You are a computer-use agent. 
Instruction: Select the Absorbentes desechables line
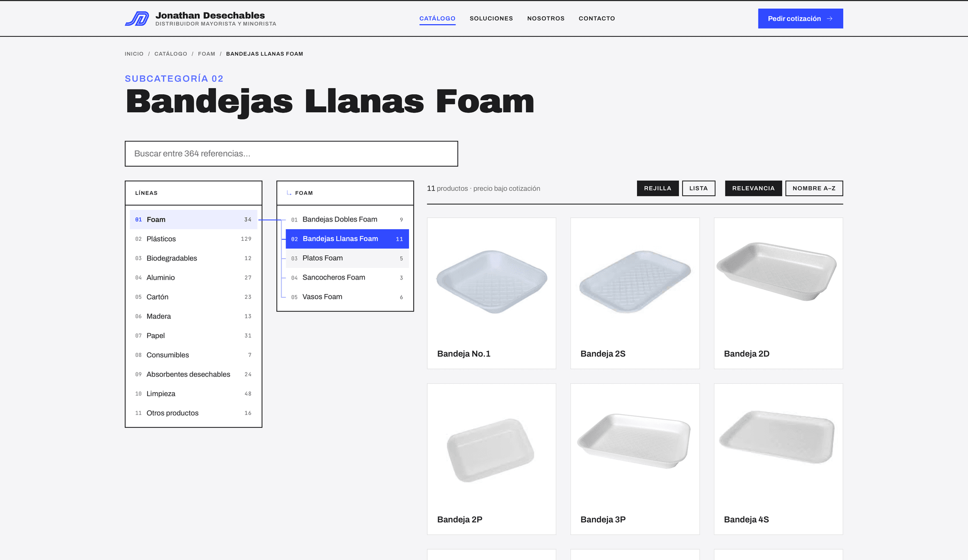click(194, 374)
